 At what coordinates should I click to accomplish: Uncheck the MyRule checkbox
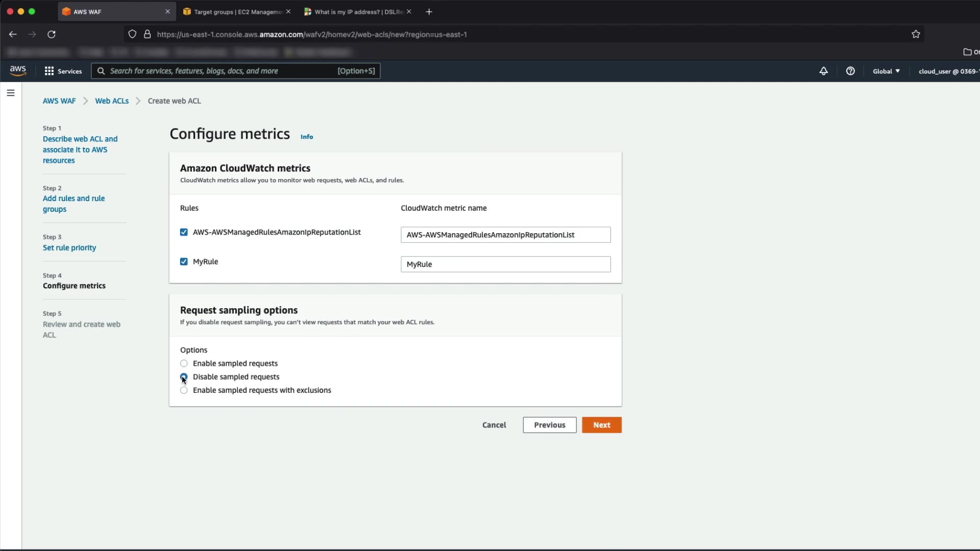(184, 262)
